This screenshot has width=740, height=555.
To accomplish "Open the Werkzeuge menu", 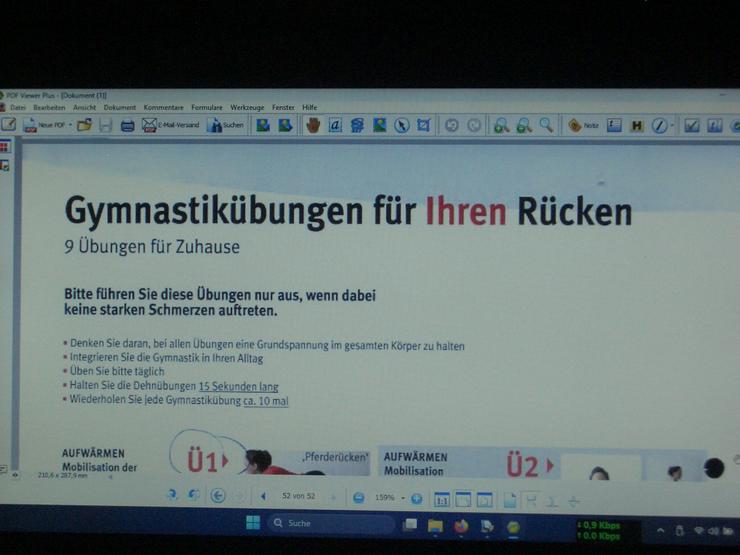I will pyautogui.click(x=247, y=107).
